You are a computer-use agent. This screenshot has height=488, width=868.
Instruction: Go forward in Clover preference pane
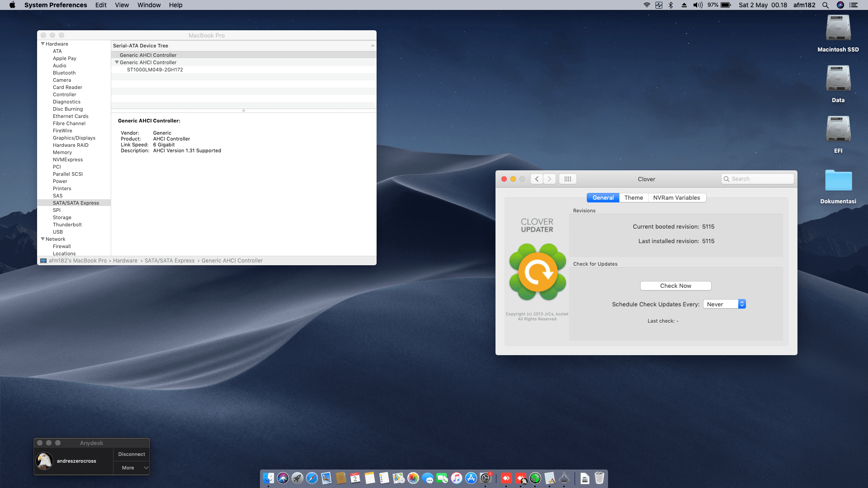coord(550,179)
